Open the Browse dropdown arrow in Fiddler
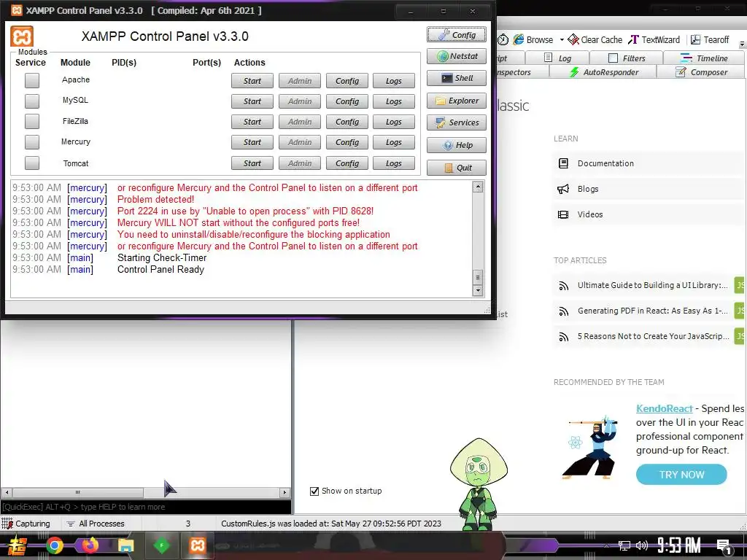The height and width of the screenshot is (560, 747). [x=562, y=40]
